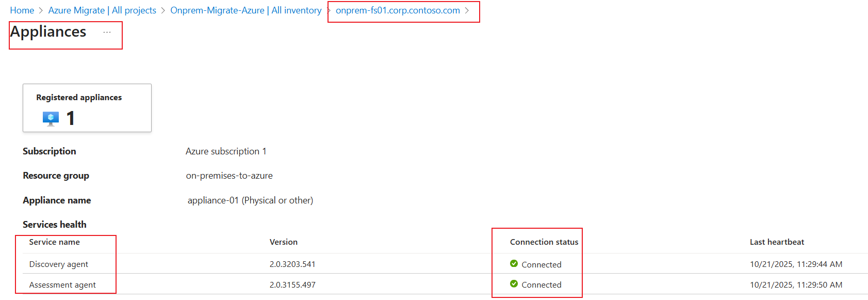
Task: Select the Assessment agent service name
Action: pos(62,285)
